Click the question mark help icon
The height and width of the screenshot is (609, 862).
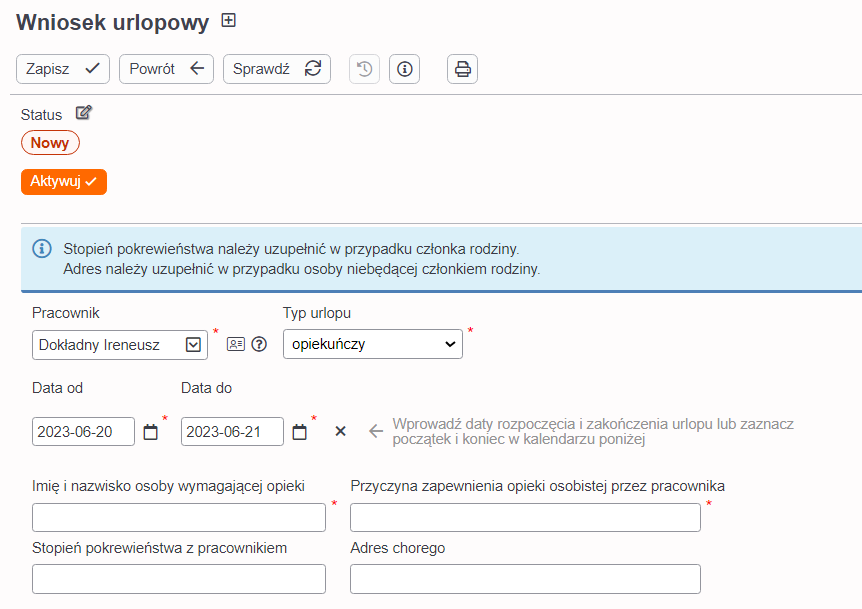coord(259,344)
